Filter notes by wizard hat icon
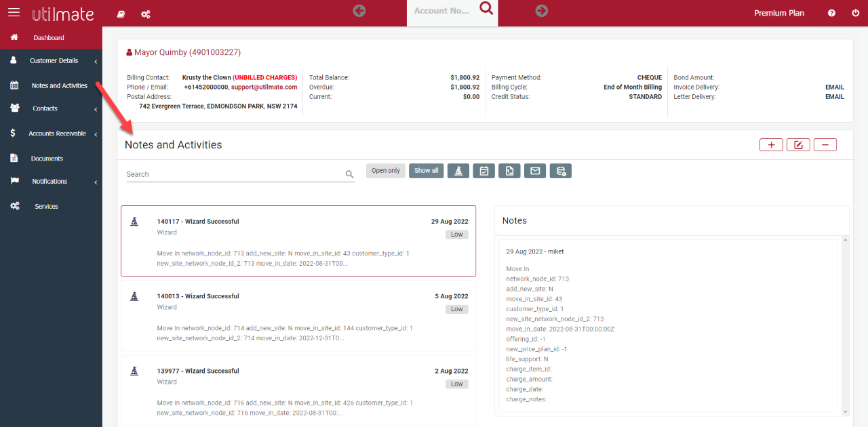868x427 pixels. [458, 171]
